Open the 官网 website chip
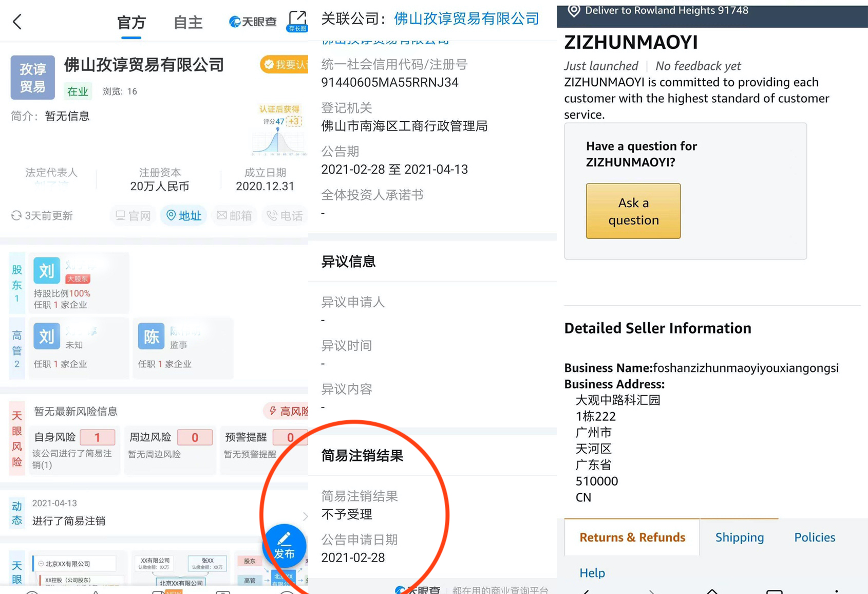868x594 pixels. point(133,215)
